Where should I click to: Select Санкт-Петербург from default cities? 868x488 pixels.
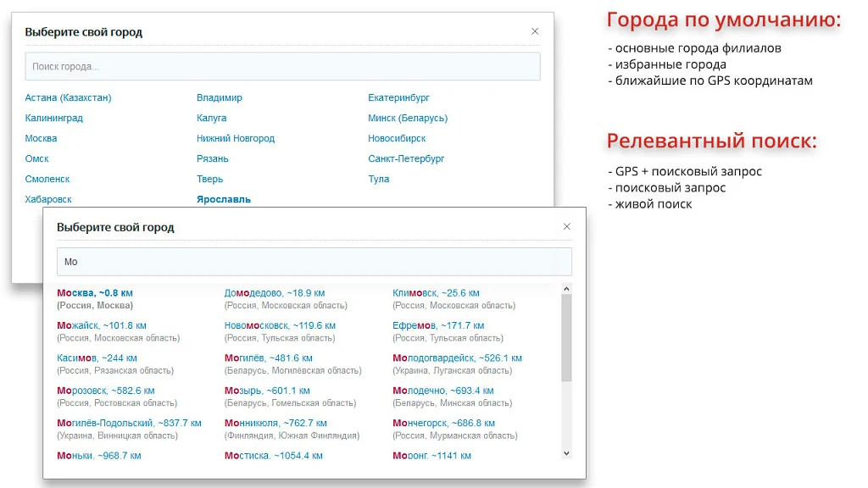pos(406,158)
